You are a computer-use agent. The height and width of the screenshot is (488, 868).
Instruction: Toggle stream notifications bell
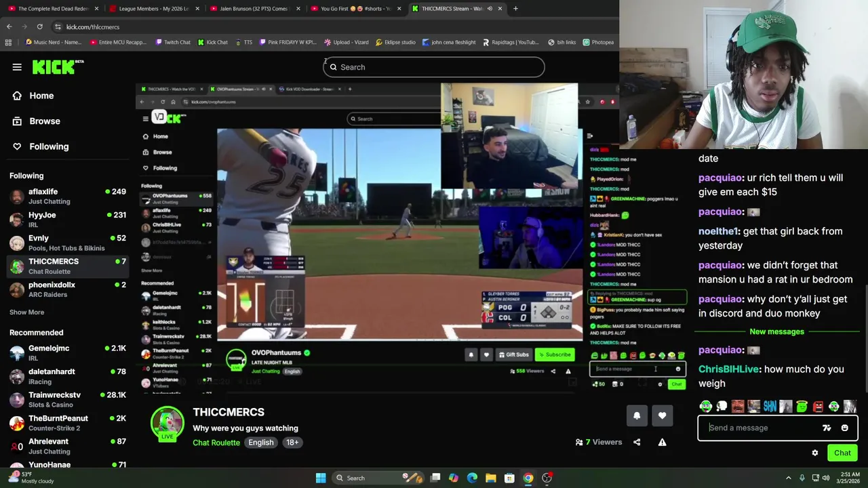tap(637, 415)
